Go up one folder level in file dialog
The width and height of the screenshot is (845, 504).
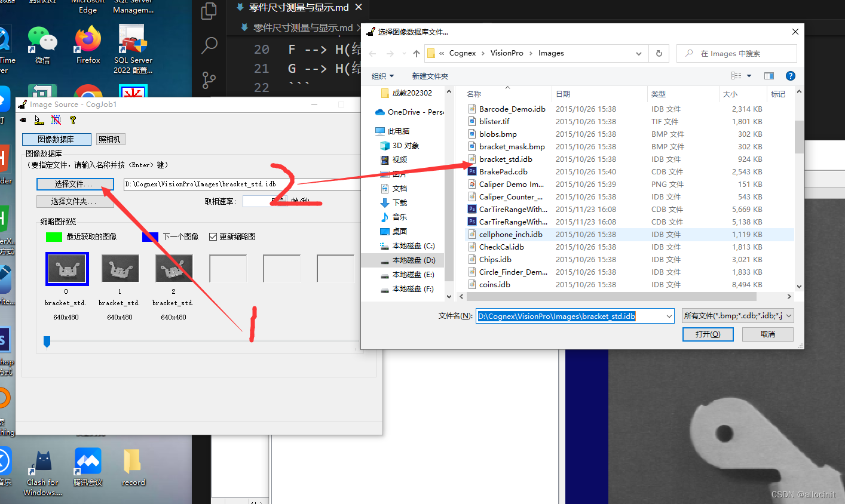tap(417, 53)
